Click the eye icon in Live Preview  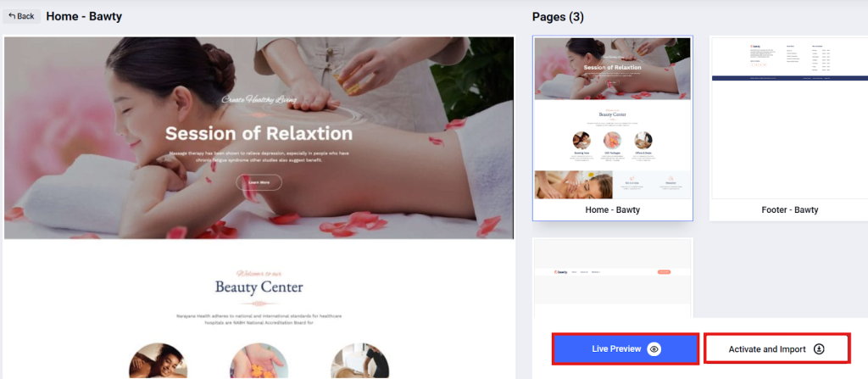(x=654, y=349)
